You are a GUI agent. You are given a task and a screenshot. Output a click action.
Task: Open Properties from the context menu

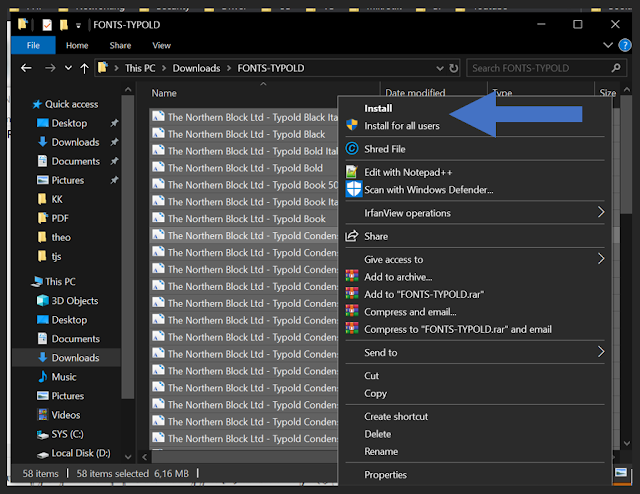pos(385,475)
